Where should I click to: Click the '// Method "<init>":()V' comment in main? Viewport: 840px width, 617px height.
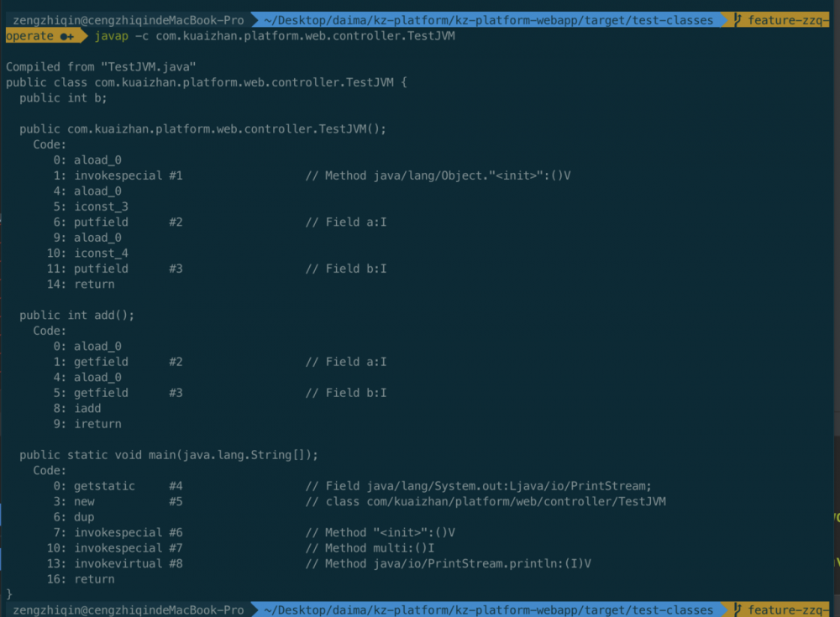381,533
